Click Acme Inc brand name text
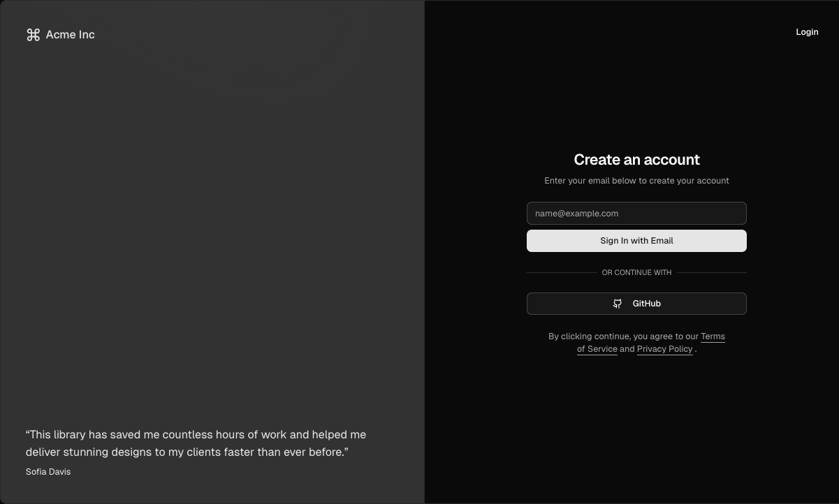The image size is (839, 504). pyautogui.click(x=70, y=34)
